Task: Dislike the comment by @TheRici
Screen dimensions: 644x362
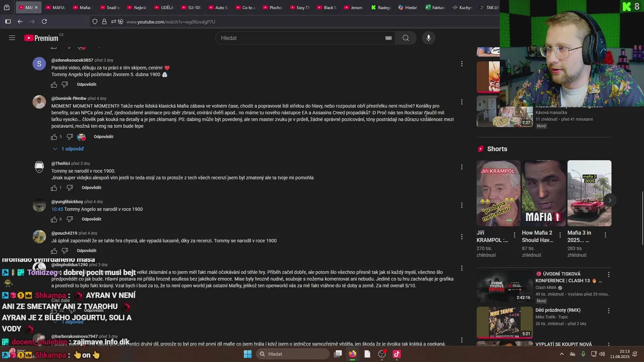Action: click(x=70, y=188)
